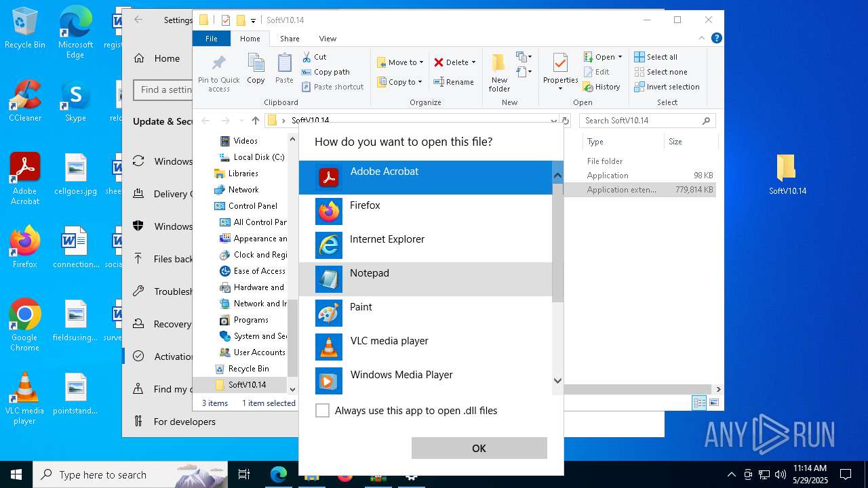Select Control Panel in the navigation tree
Image resolution: width=868 pixels, height=488 pixels.
pos(246,206)
